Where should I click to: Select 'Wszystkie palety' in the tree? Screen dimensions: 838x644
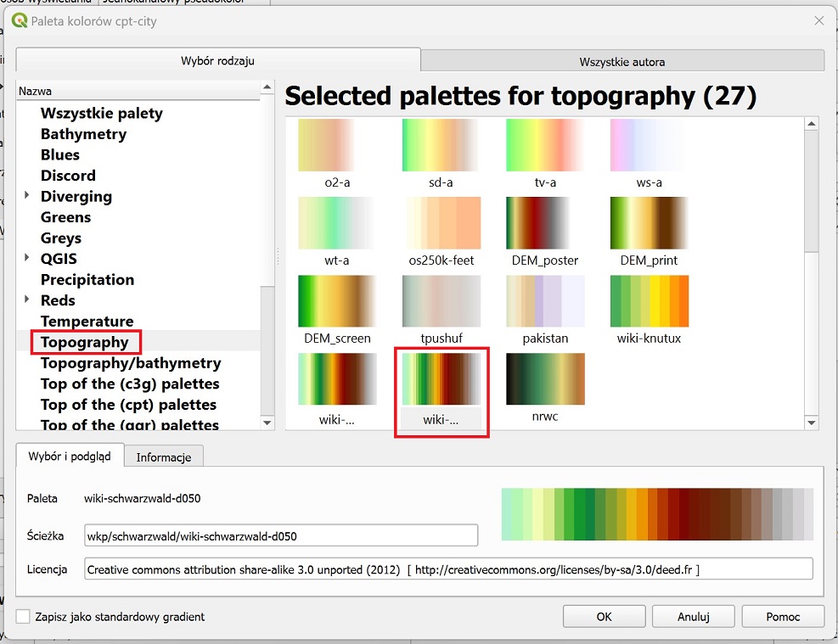coord(102,113)
